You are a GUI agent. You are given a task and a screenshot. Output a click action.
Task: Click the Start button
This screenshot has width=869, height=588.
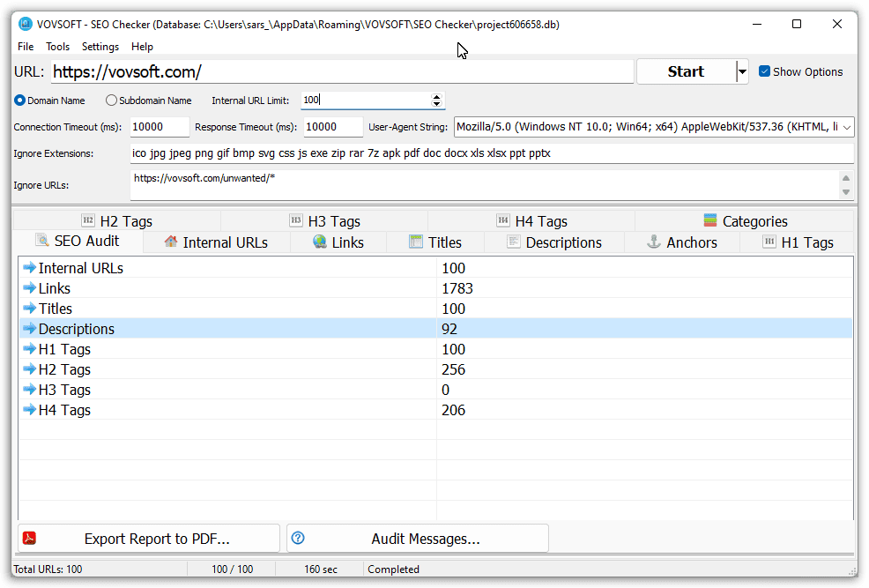coord(686,71)
